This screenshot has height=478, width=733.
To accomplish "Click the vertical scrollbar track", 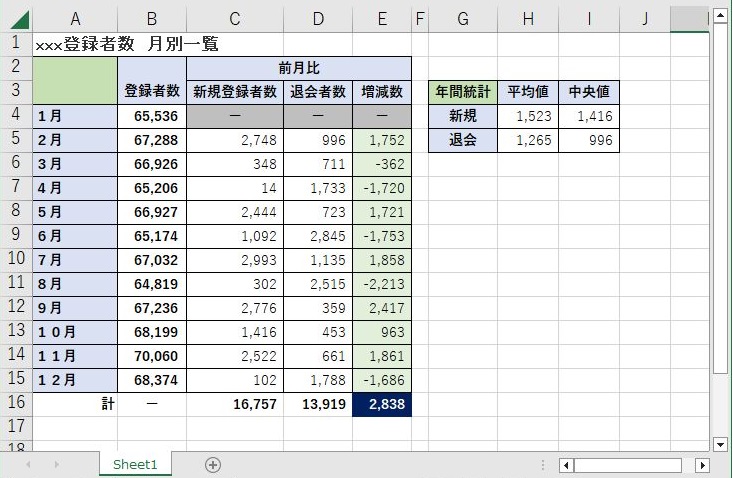I will (720, 400).
